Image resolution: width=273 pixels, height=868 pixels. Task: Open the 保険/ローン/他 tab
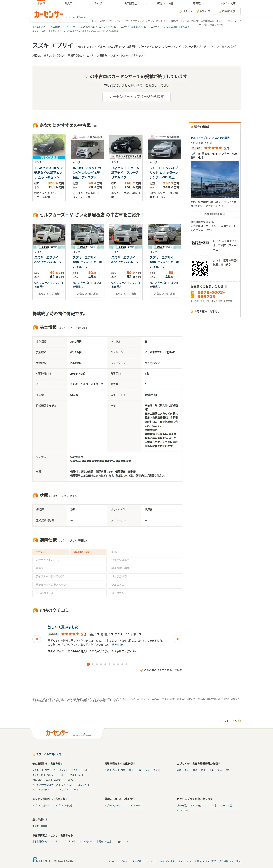coord(165,3)
